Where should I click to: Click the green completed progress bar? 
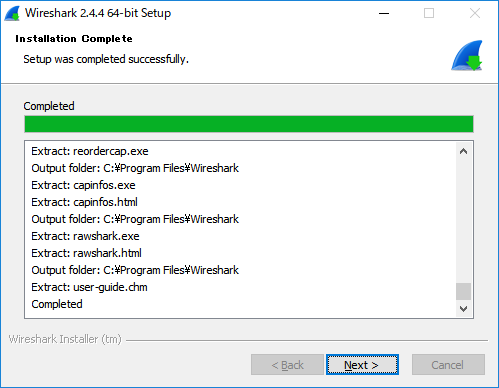coord(249,124)
